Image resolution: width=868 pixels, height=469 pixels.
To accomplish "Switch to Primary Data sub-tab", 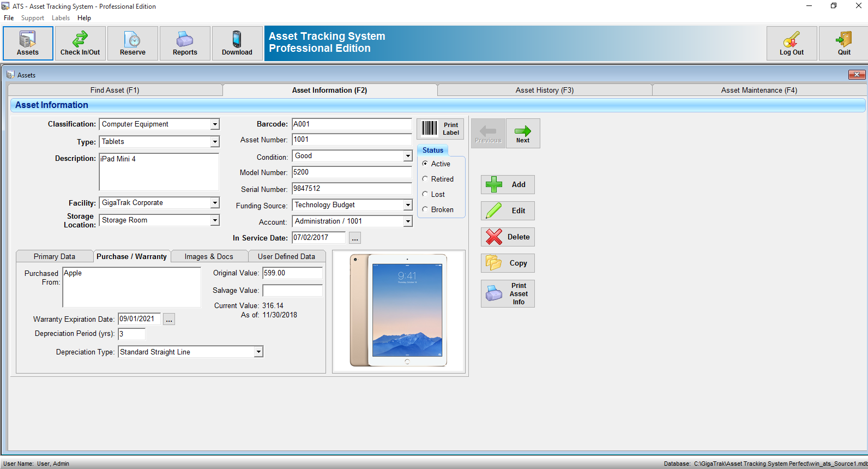I will [x=55, y=256].
